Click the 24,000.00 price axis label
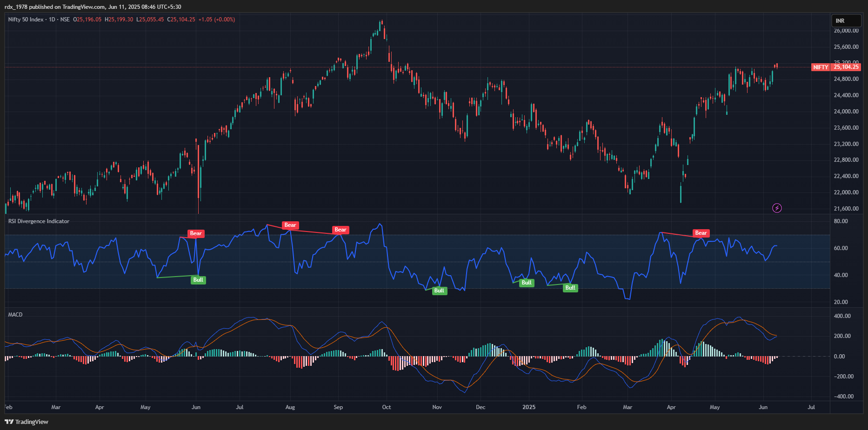 click(x=846, y=112)
